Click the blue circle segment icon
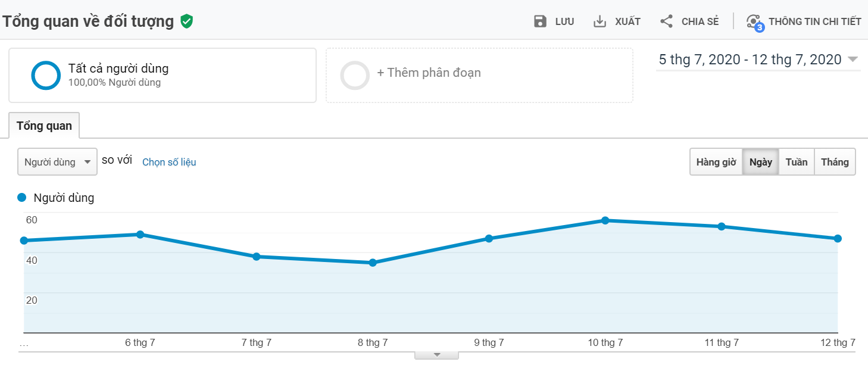The width and height of the screenshot is (868, 365). click(46, 76)
